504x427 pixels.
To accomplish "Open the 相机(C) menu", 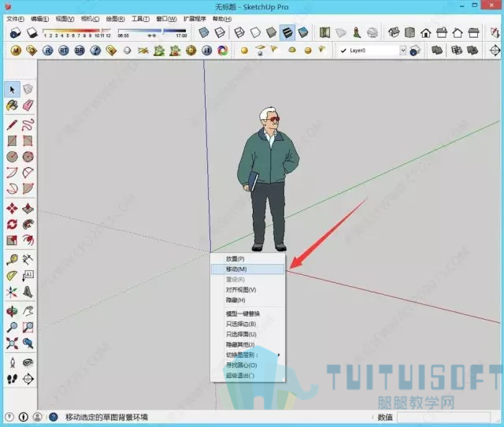I will point(90,19).
